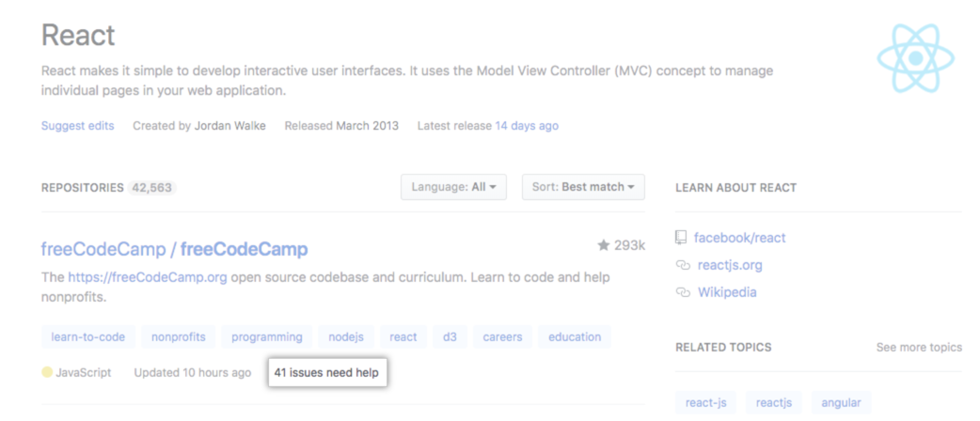Select the d3 topic tag
Screen dimensions: 980x421
[450, 336]
